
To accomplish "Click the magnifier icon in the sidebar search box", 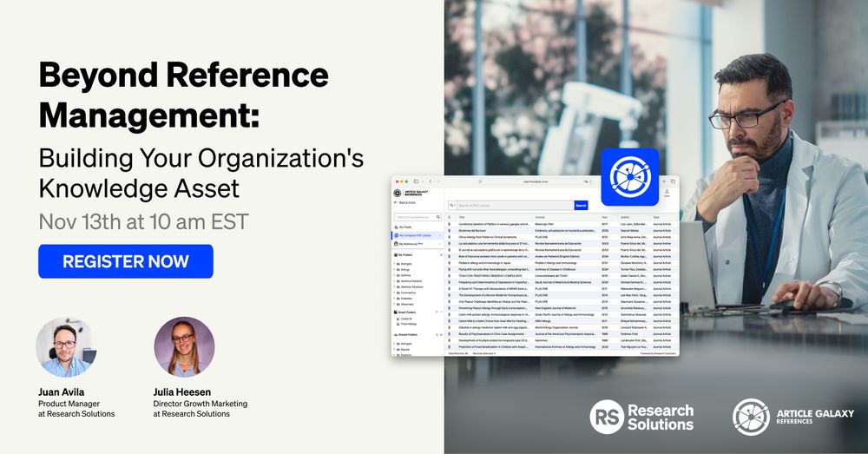I will point(437,217).
